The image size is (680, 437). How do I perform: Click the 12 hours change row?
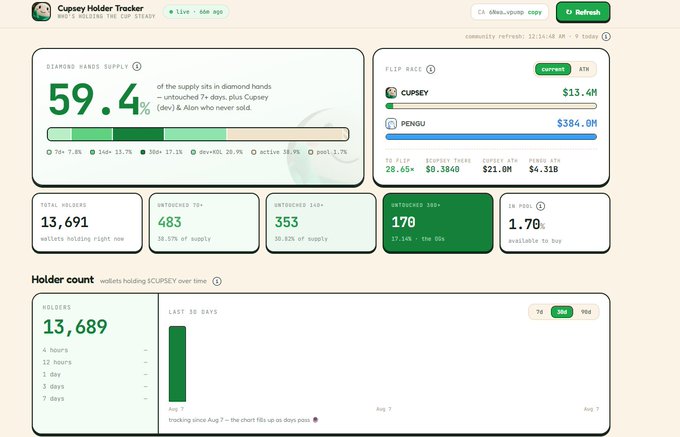[95, 362]
